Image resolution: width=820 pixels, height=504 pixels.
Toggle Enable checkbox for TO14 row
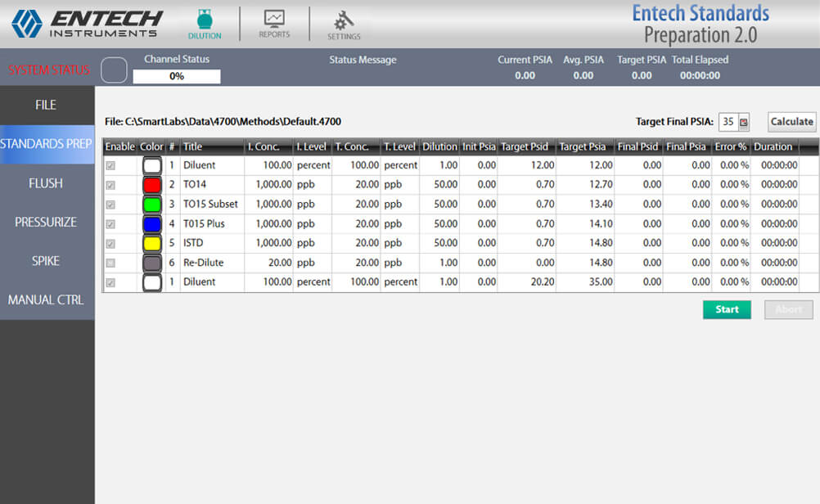pyautogui.click(x=110, y=185)
